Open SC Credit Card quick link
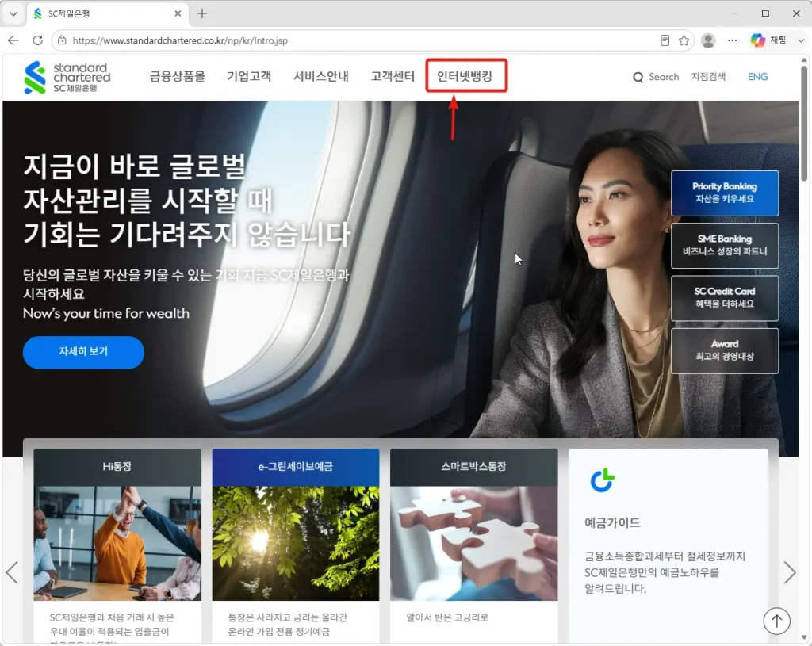Screen dimensions: 812x646 tap(725, 298)
